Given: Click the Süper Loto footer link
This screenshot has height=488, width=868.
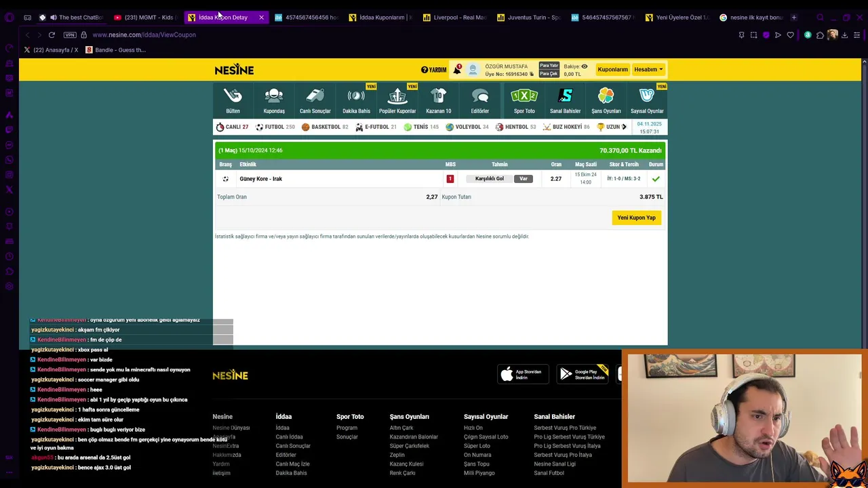Looking at the screenshot, I should tap(477, 446).
